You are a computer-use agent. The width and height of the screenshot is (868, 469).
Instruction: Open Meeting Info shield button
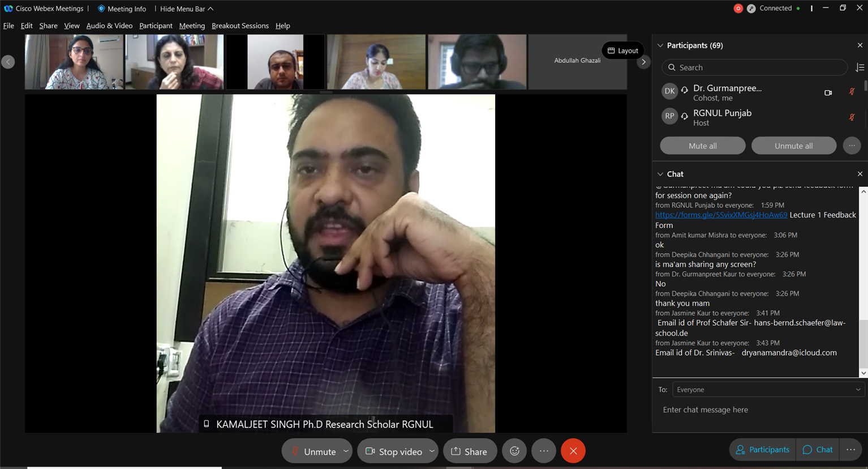122,8
